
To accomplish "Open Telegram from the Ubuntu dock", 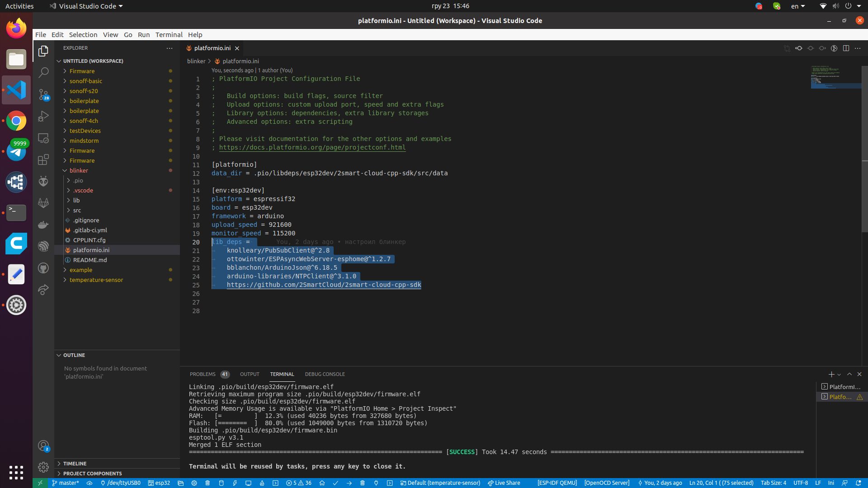I will click(x=16, y=151).
